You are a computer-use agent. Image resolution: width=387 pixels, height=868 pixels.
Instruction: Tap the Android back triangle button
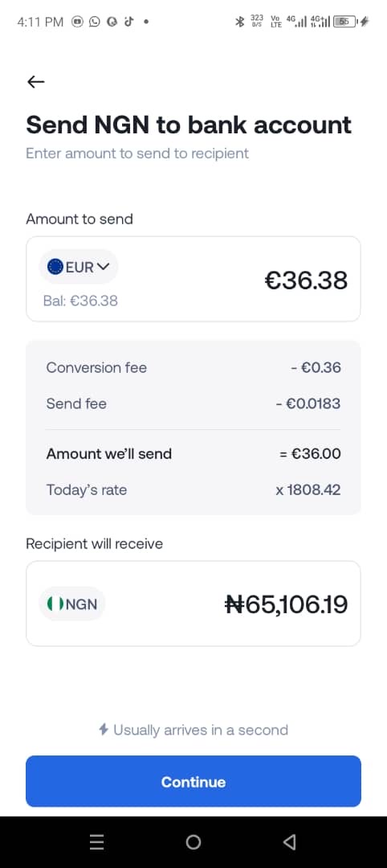click(288, 842)
